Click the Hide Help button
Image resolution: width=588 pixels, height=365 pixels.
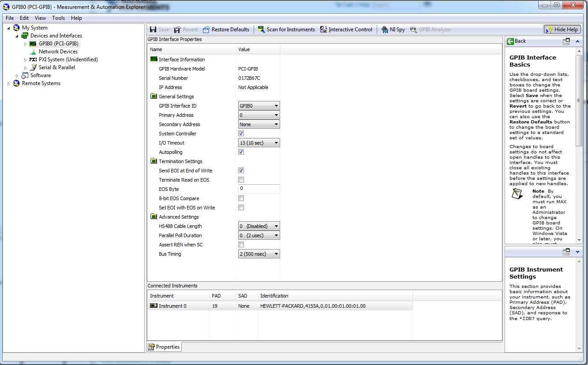click(x=562, y=30)
